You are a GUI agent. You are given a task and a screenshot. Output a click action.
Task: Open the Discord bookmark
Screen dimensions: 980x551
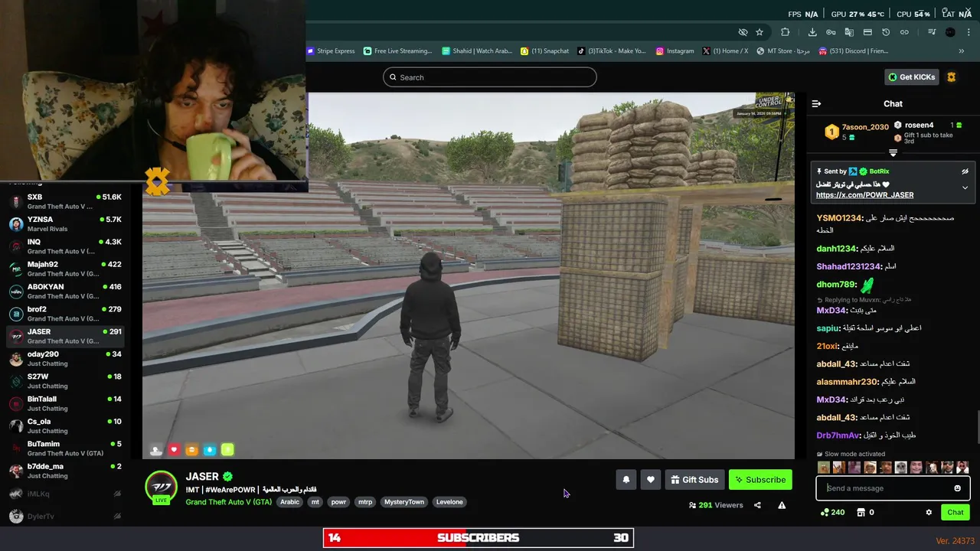click(854, 51)
